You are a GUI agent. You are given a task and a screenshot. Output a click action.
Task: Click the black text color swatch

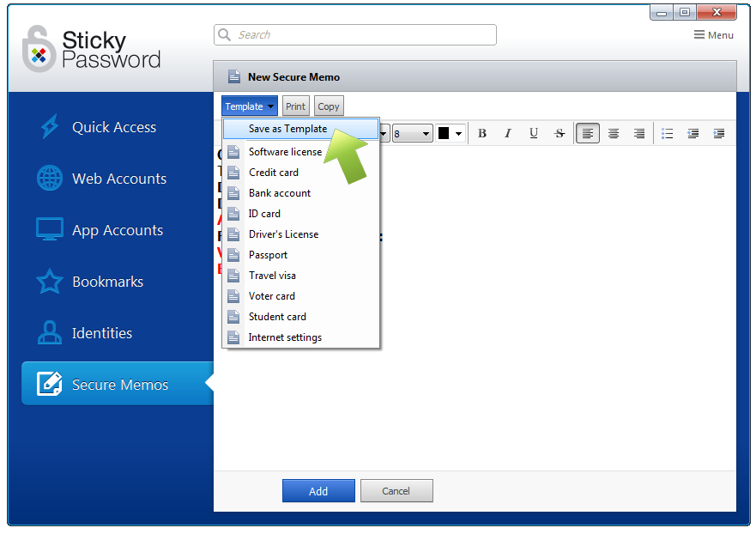click(x=444, y=134)
